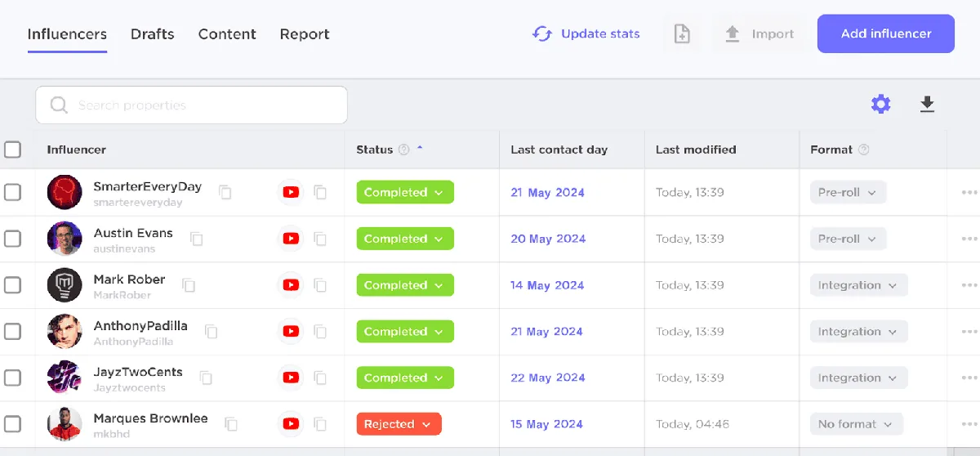980x456 pixels.
Task: Open table settings gear icon
Action: tap(880, 104)
